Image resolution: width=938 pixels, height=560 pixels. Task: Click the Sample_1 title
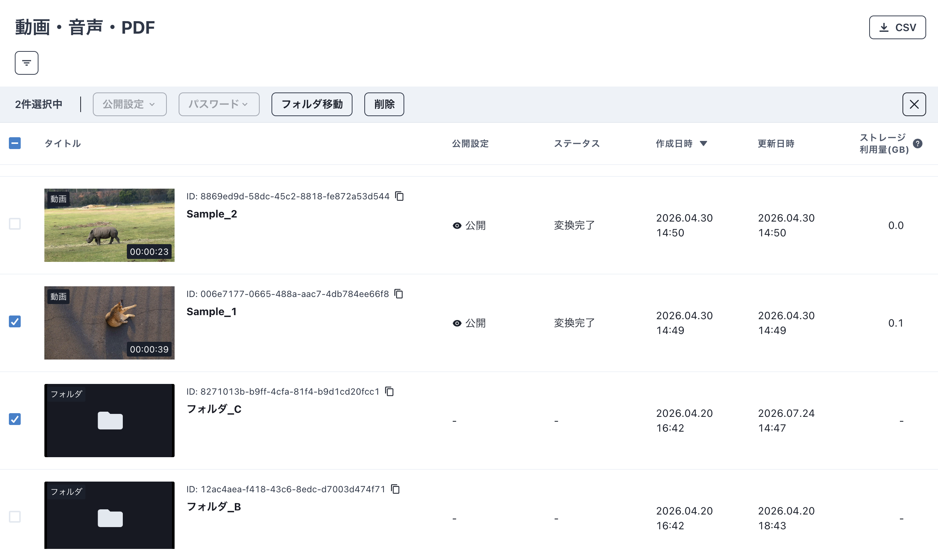pos(211,312)
